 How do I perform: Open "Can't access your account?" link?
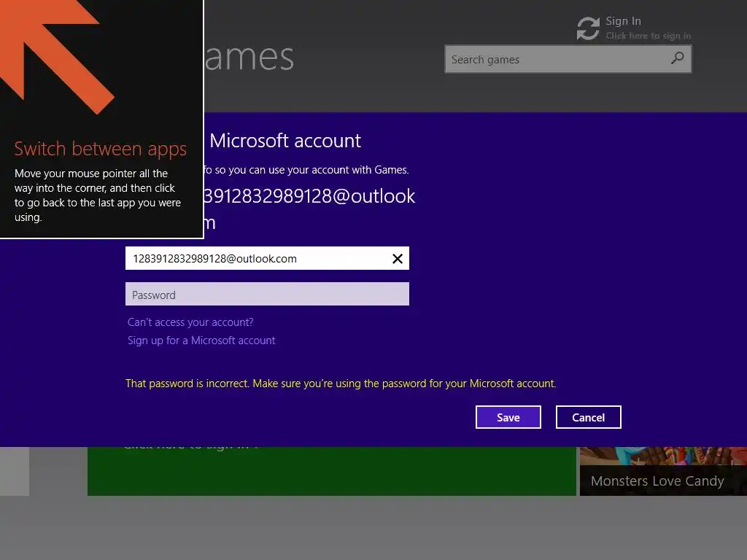[190, 322]
